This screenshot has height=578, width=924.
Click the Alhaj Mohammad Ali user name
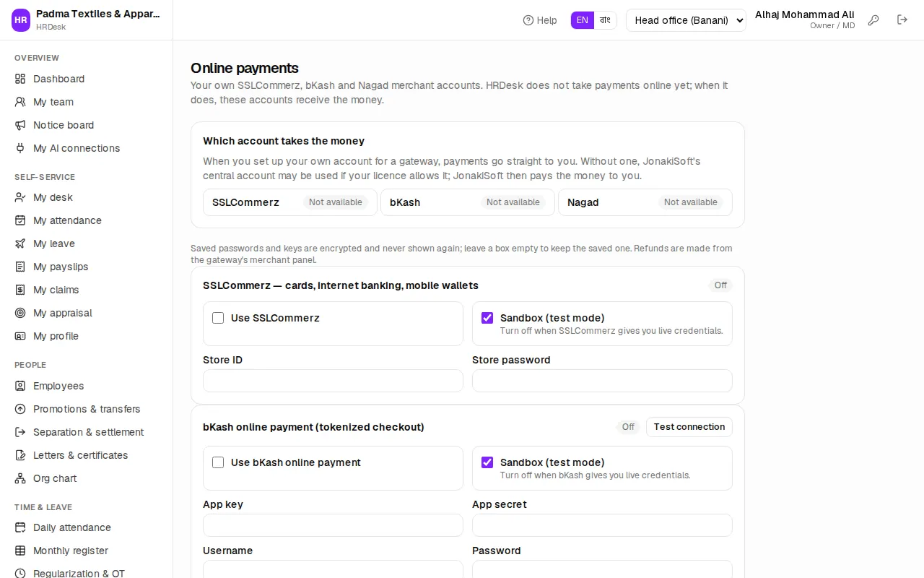click(x=805, y=14)
